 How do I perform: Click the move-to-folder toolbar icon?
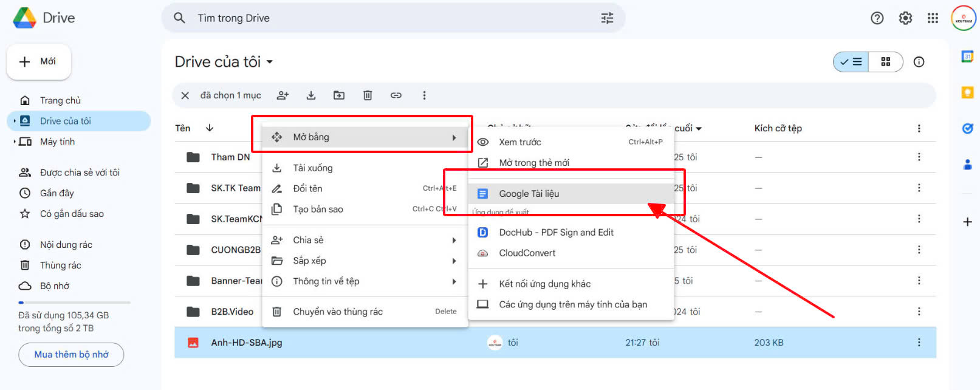(x=339, y=95)
